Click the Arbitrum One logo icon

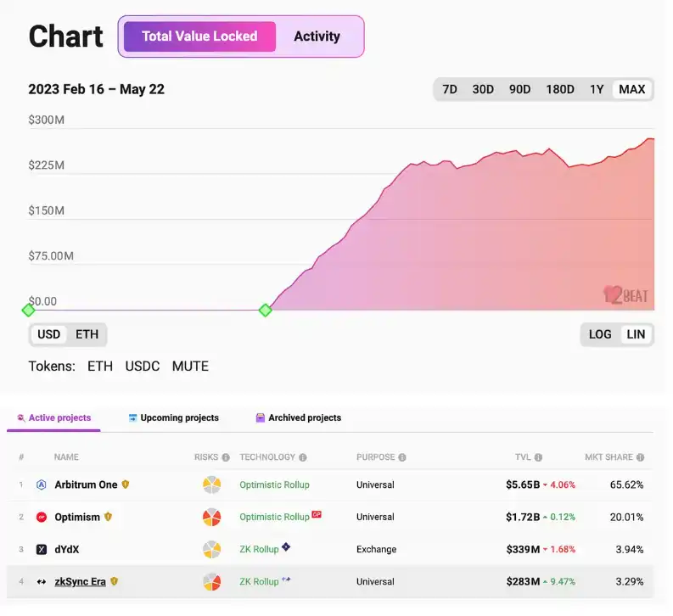(42, 484)
